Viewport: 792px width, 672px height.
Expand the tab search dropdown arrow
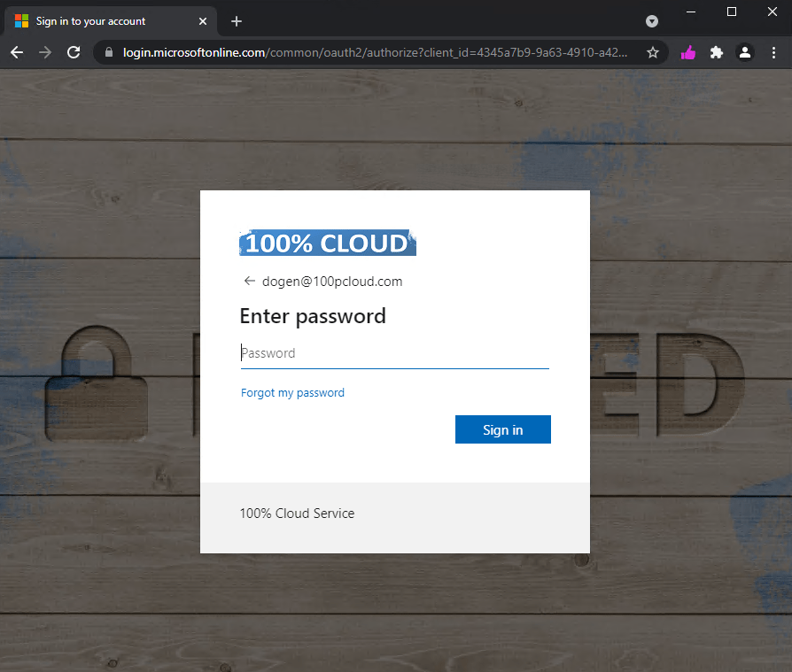coord(652,21)
